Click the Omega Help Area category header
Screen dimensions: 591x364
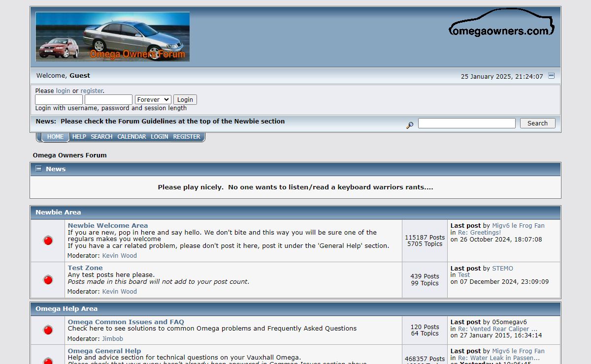[66, 309]
